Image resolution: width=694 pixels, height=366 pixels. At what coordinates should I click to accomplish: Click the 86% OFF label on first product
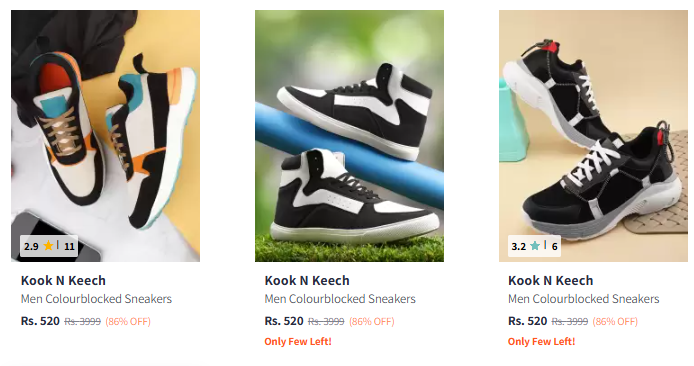(128, 321)
